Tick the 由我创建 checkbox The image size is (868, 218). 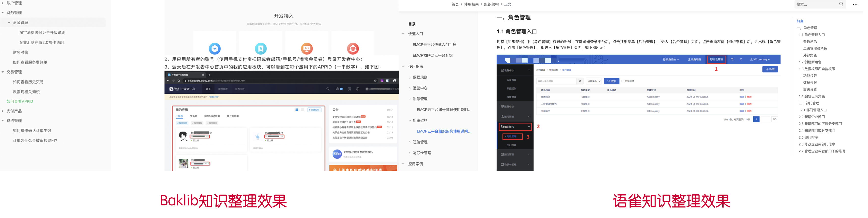tap(622, 81)
